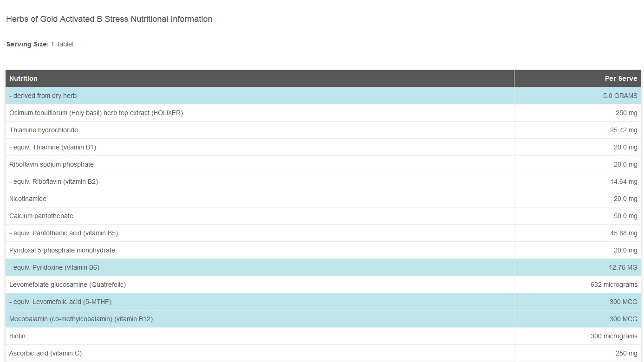Select the 'Serving Size:' label
The width and height of the screenshot is (644, 362).
point(27,44)
